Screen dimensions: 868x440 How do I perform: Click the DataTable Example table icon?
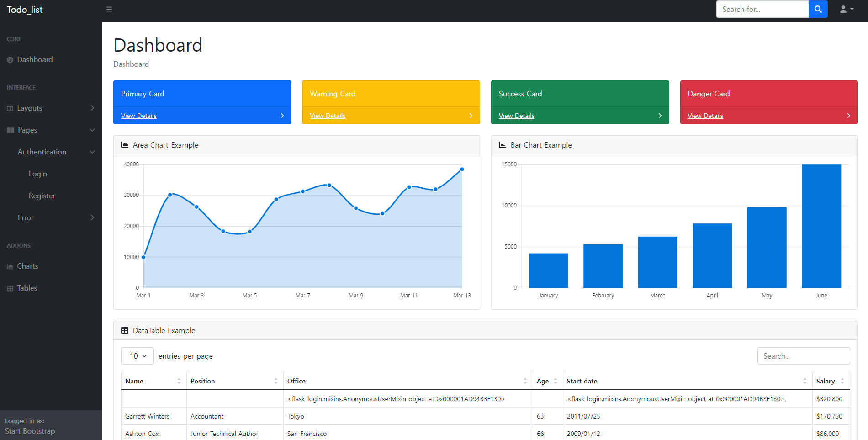pyautogui.click(x=124, y=330)
